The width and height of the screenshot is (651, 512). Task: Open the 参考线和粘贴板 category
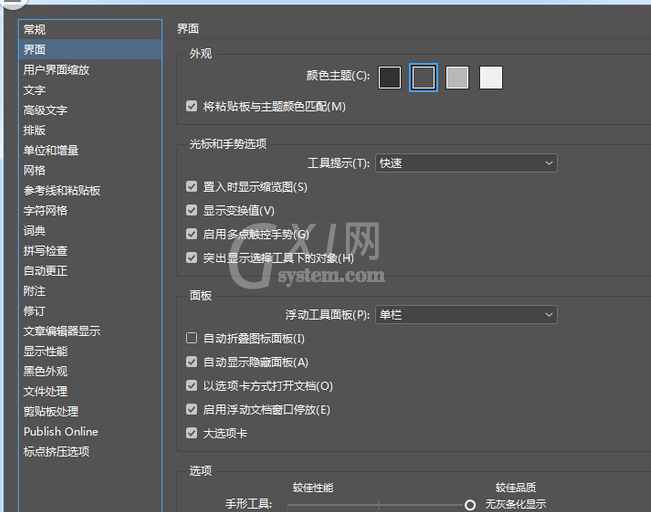click(x=90, y=190)
